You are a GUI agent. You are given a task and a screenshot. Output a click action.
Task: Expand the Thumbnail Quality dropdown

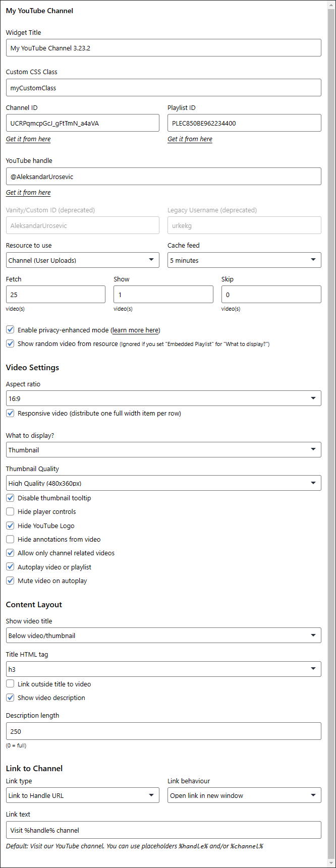pos(163,483)
